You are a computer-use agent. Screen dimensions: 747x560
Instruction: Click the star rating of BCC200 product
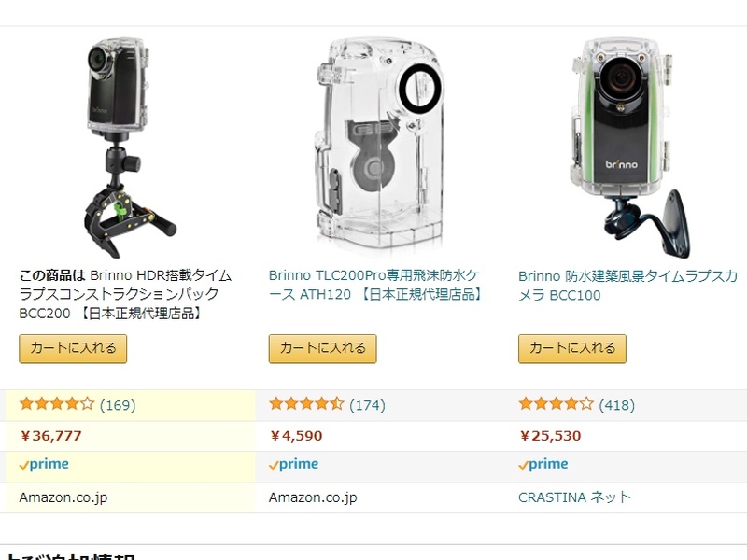pos(57,404)
